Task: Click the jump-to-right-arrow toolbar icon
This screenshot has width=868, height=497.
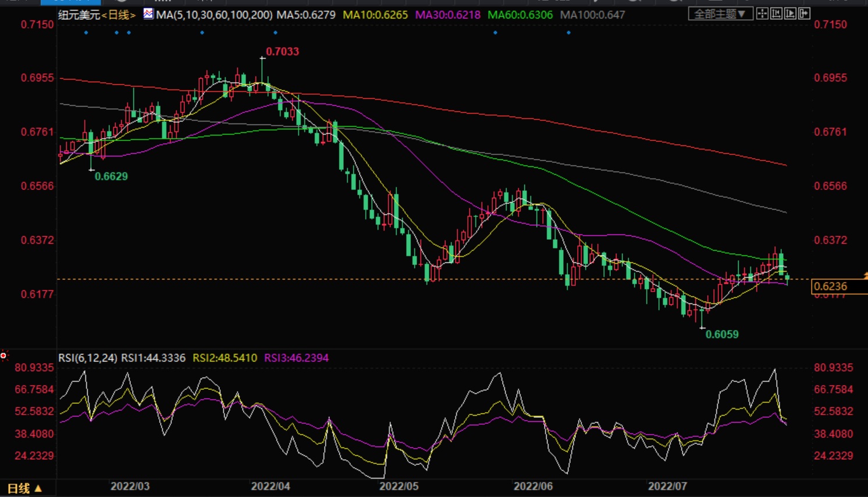Action: 804,13
